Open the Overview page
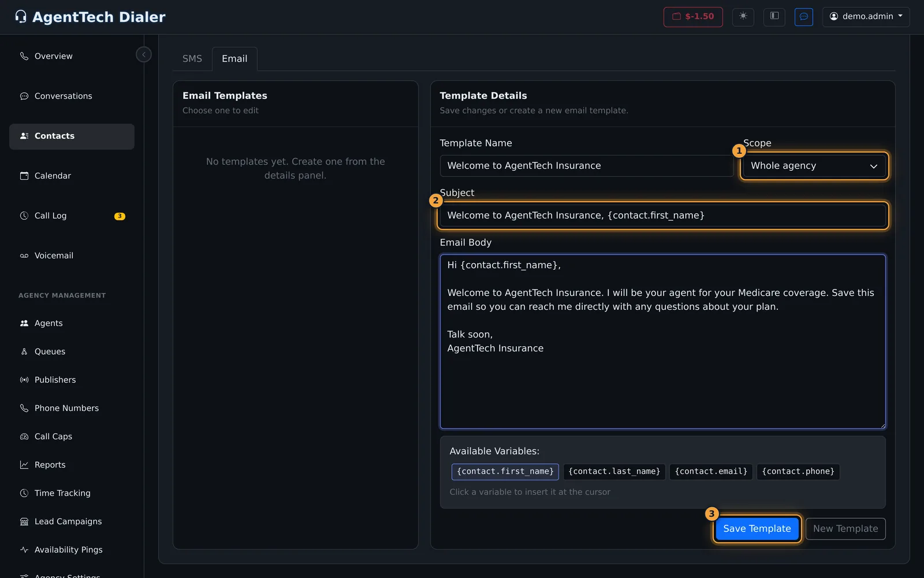The width and height of the screenshot is (924, 578). coord(72,56)
